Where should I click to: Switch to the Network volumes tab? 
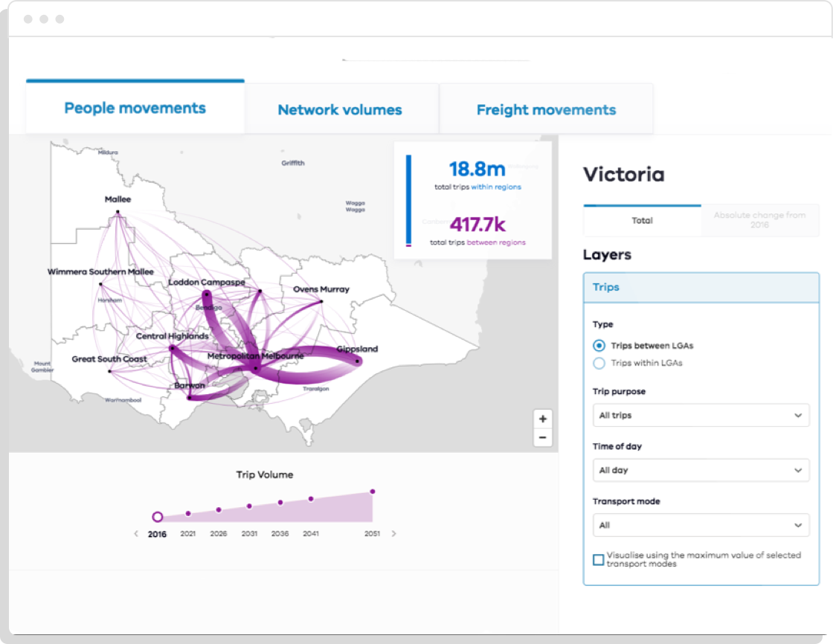340,109
